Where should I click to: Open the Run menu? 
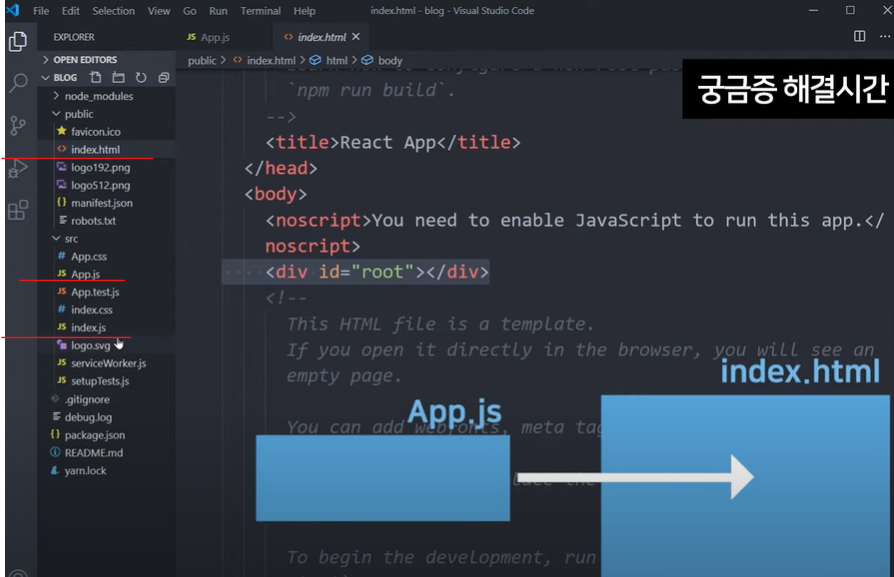(218, 11)
